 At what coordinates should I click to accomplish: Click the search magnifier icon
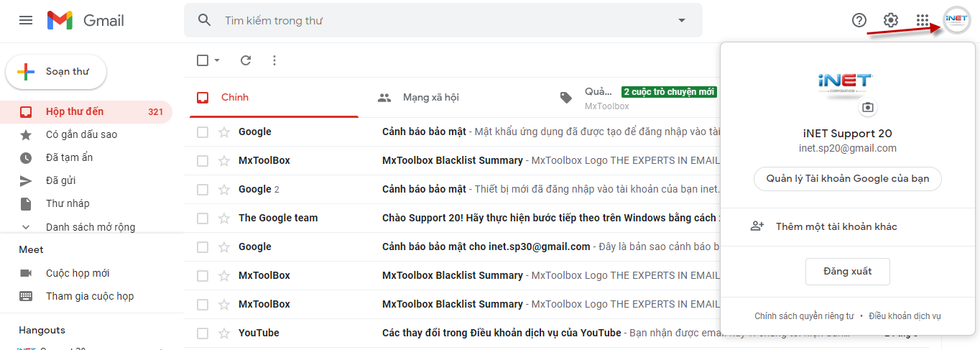coord(205,20)
